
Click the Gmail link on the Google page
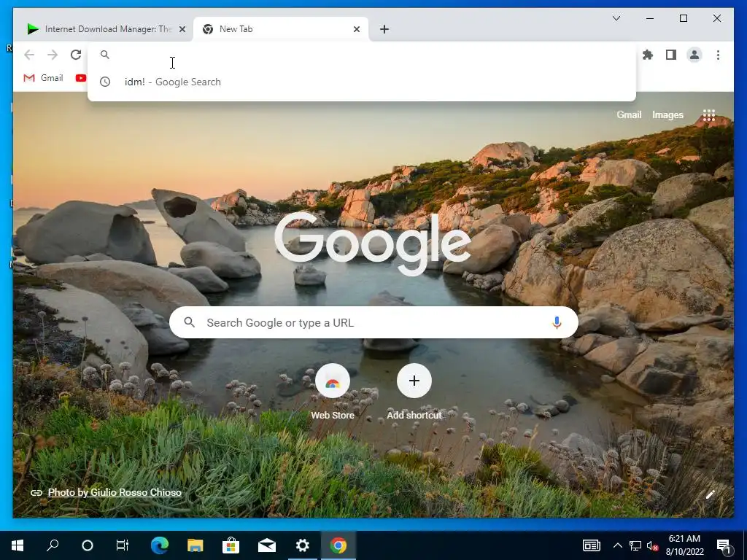[629, 114]
